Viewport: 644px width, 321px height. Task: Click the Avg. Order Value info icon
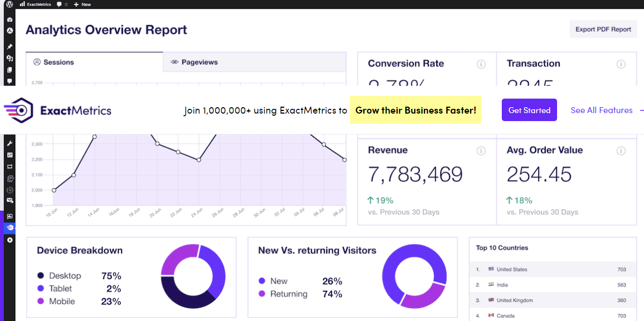(x=621, y=151)
